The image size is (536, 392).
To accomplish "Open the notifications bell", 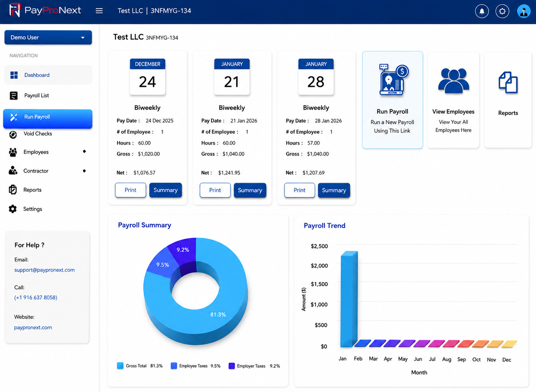I will 482,11.
